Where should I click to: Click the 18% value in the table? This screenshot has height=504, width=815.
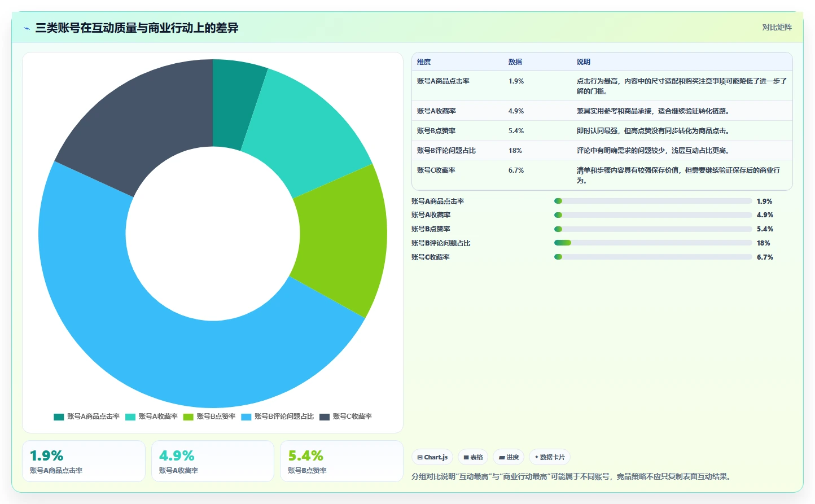click(x=515, y=151)
